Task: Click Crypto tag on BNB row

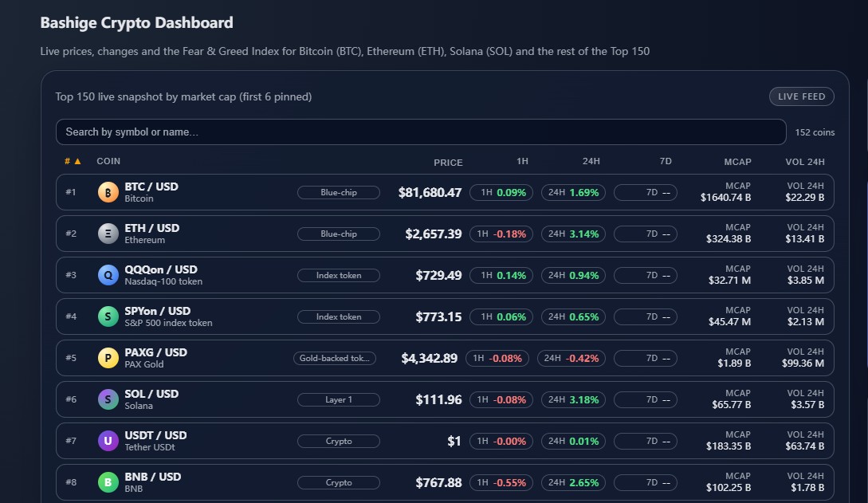Action: click(x=339, y=482)
